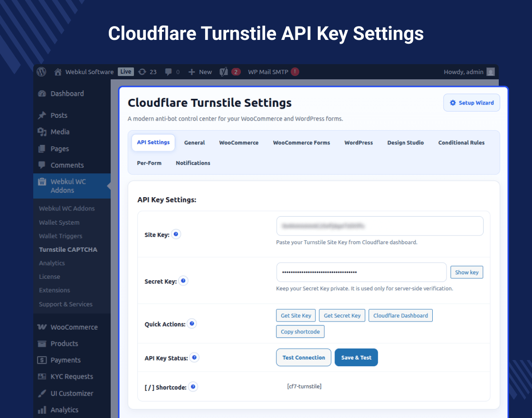
Task: Open the Turnstile CAPTCHA submenu item
Action: click(x=68, y=250)
